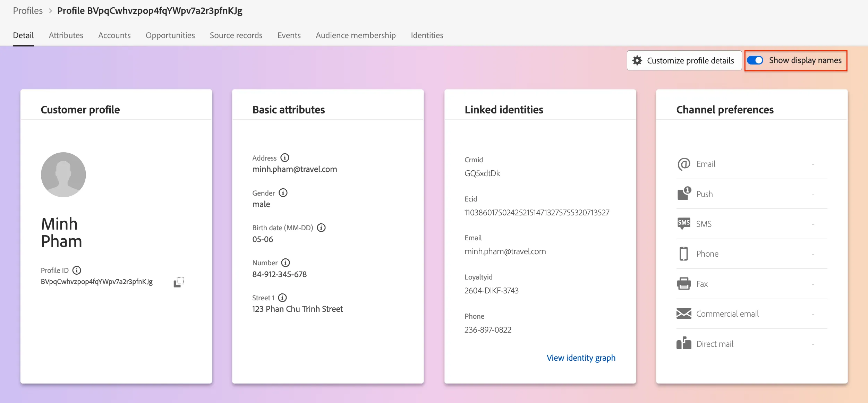This screenshot has height=403, width=868.
Task: Click the Gender info icon
Action: (x=283, y=193)
